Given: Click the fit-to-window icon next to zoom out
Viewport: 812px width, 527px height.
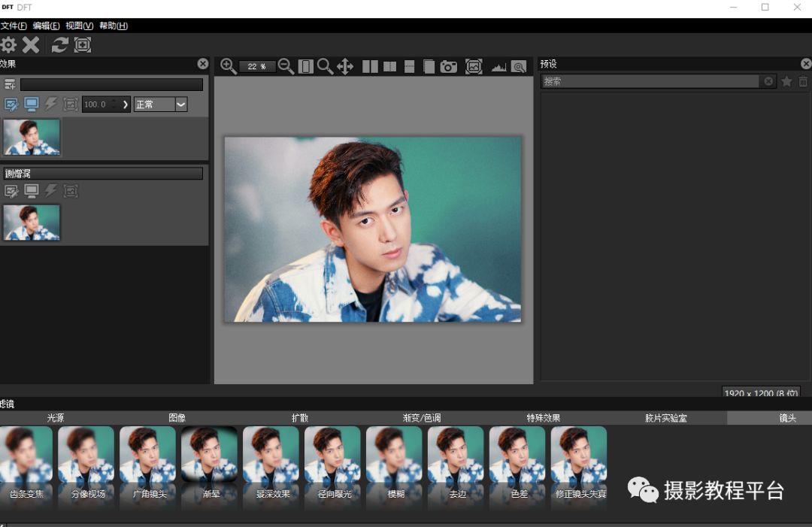Looking at the screenshot, I should click(x=305, y=66).
